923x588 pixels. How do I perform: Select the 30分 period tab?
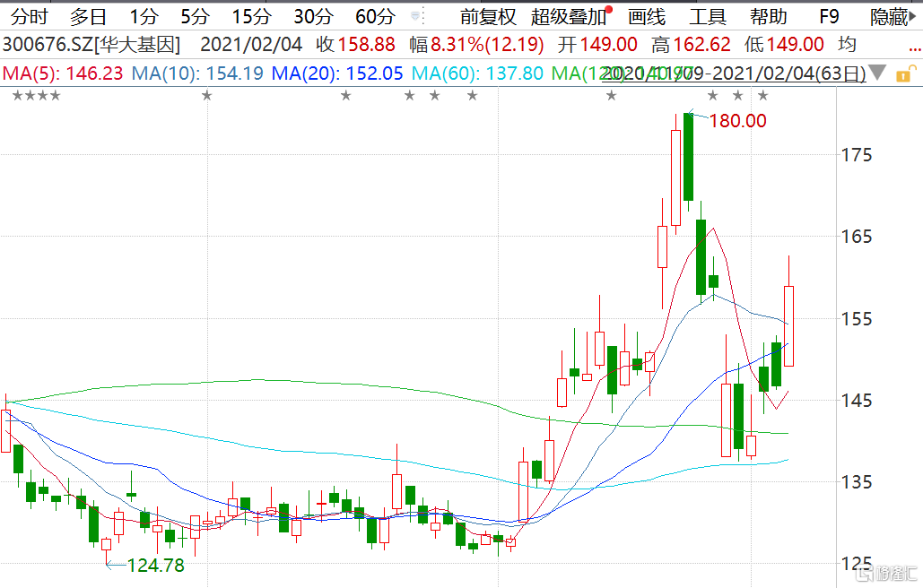[314, 16]
